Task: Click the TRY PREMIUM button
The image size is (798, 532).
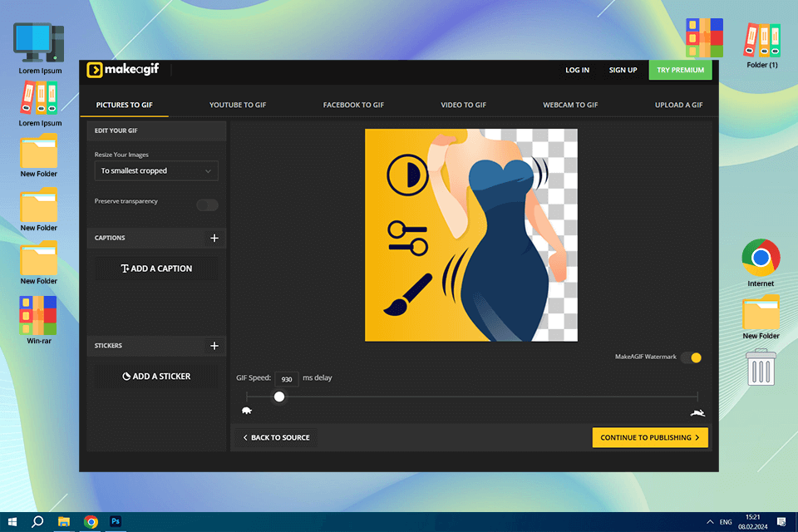Action: point(680,70)
